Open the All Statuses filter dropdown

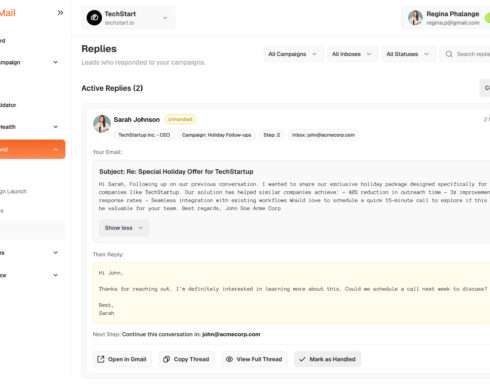pyautogui.click(x=408, y=54)
